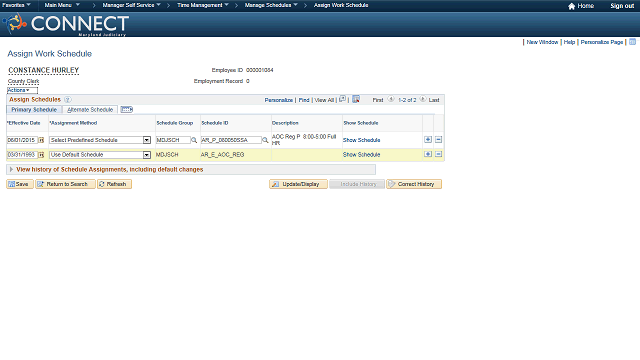640x360 pixels.
Task: Click the Return to Search button
Action: 65,184
